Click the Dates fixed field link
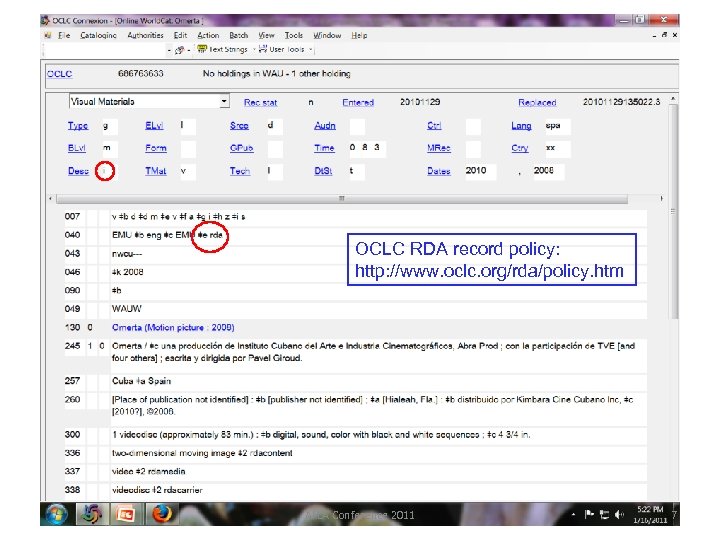 coord(439,171)
